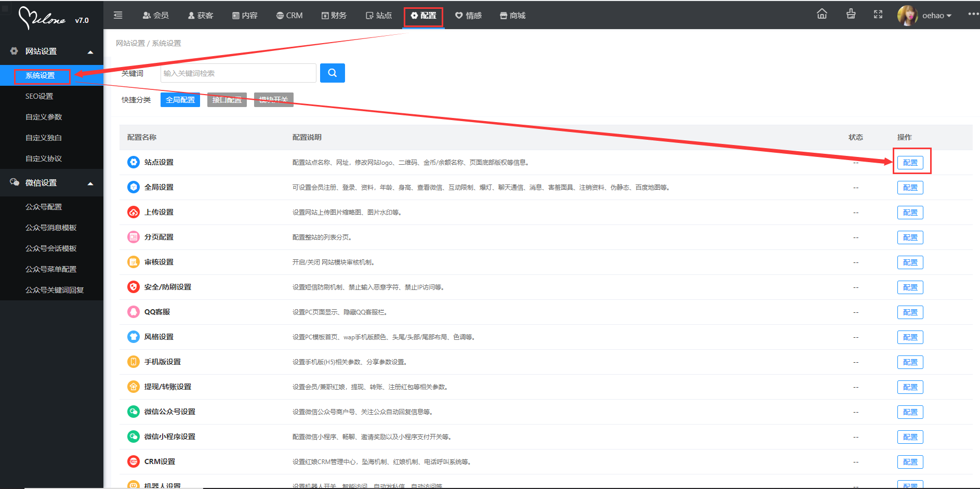This screenshot has height=489, width=980.
Task: Select the 模块开关 quick category
Action: [274, 100]
